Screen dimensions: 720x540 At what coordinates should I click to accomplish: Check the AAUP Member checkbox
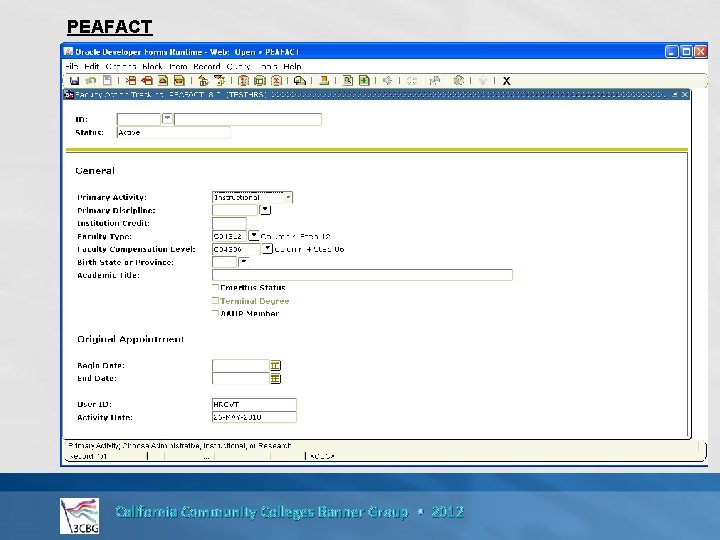(x=215, y=313)
